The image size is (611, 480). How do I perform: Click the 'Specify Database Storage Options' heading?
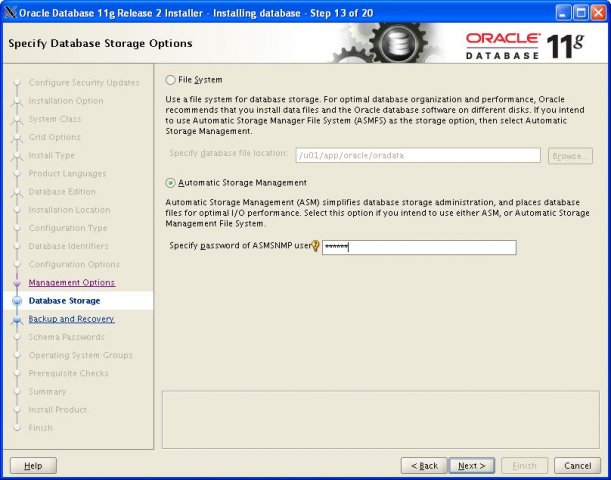[x=100, y=43]
